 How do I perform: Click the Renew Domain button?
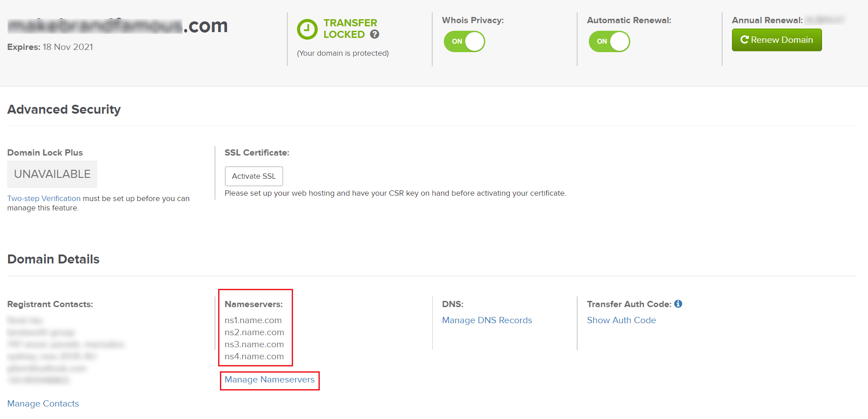(777, 40)
